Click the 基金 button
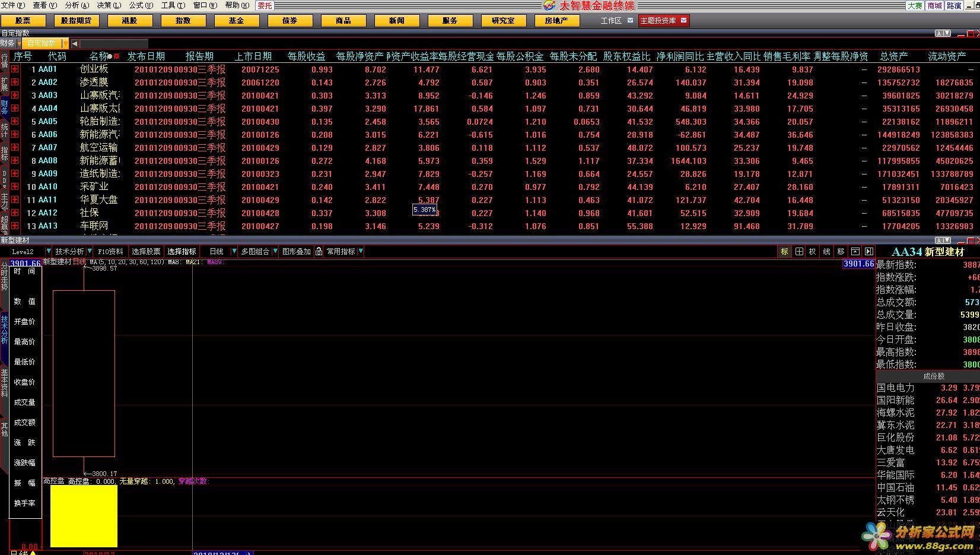 tap(237, 21)
